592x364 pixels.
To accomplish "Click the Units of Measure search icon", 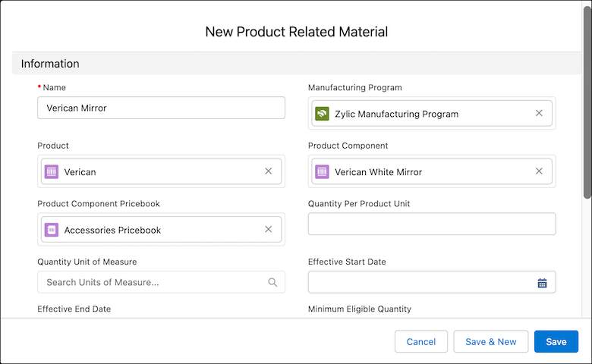I will click(x=272, y=282).
